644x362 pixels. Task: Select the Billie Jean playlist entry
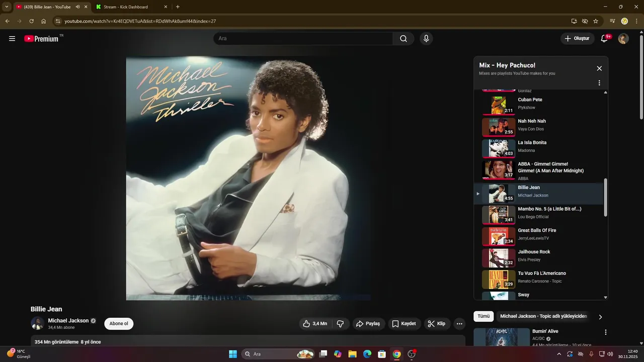click(x=539, y=194)
